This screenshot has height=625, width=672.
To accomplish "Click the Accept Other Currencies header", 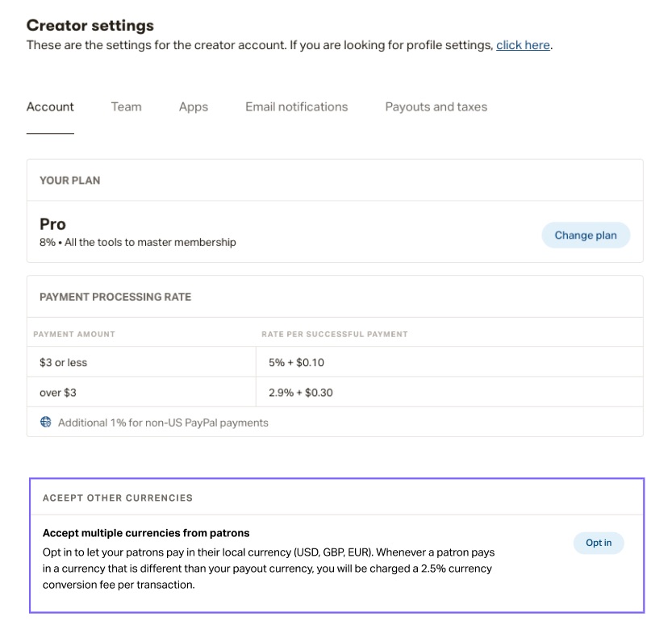I will 118,498.
